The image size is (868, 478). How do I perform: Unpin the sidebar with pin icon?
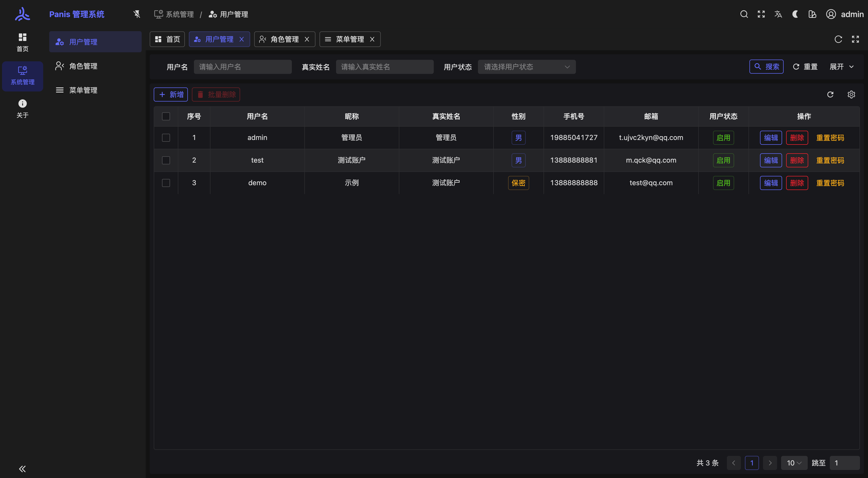click(136, 14)
